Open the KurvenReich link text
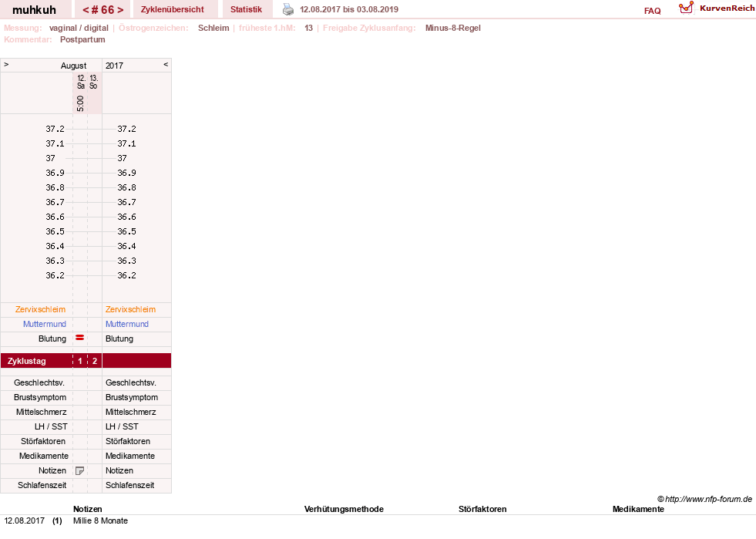Viewport: 756px width, 539px height. pos(727,8)
